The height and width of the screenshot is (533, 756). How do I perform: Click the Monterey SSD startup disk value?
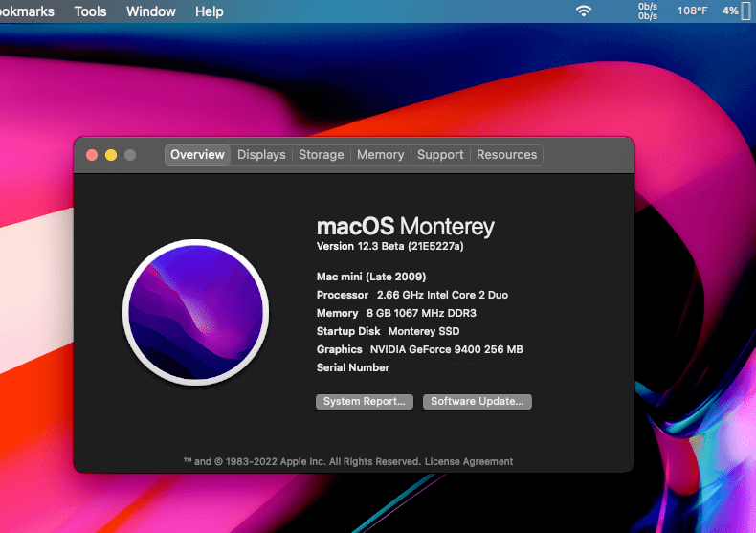point(424,331)
